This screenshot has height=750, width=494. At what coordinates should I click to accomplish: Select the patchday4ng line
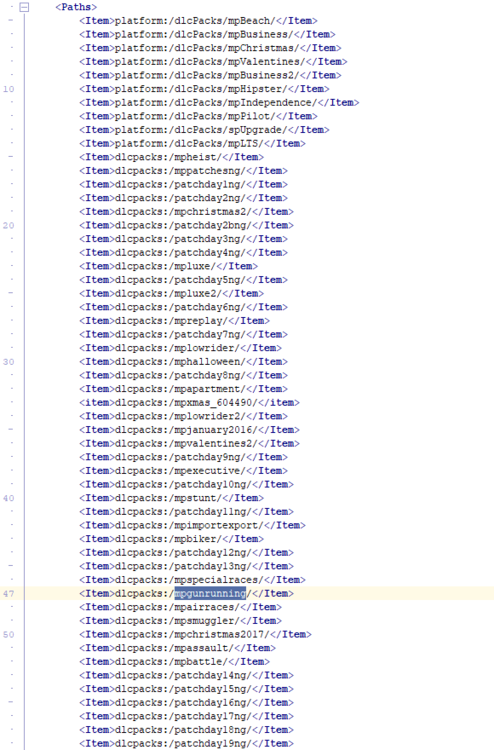pos(184,253)
